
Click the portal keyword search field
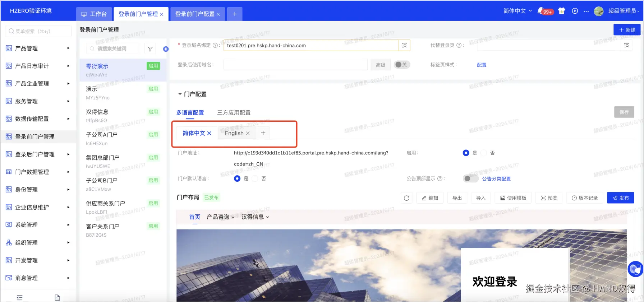click(x=112, y=48)
